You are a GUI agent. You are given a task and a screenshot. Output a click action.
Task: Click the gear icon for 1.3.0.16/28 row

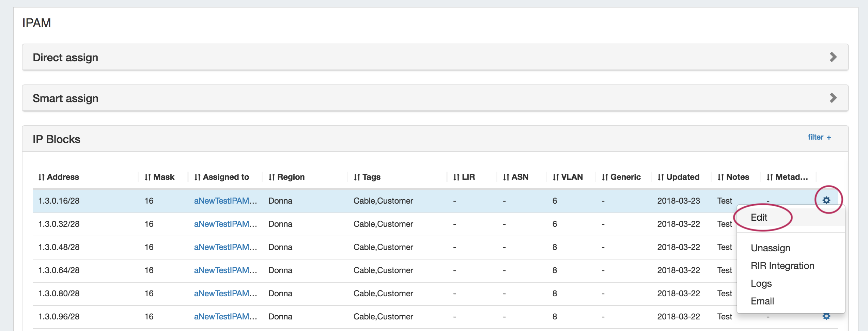pyautogui.click(x=826, y=200)
